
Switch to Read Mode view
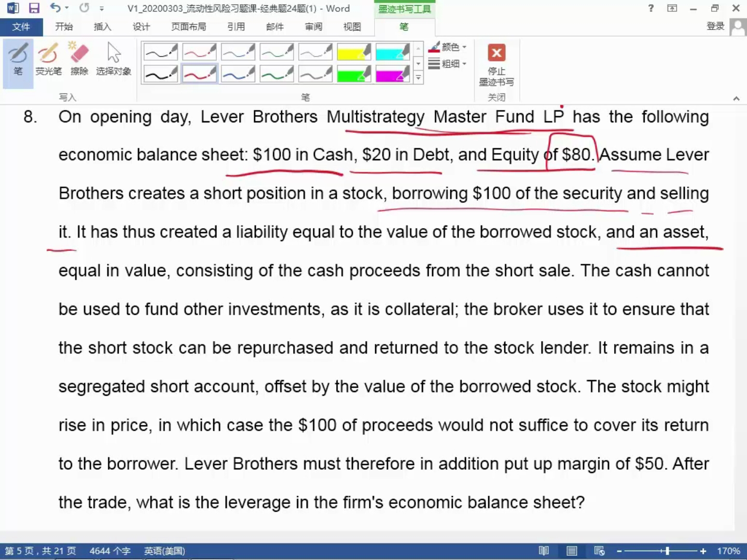[544, 551]
